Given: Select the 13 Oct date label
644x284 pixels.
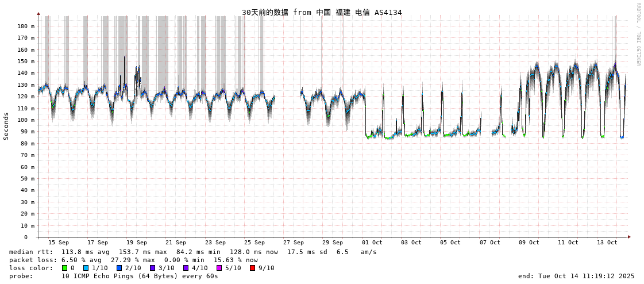Looking at the screenshot, I should pos(607,243).
